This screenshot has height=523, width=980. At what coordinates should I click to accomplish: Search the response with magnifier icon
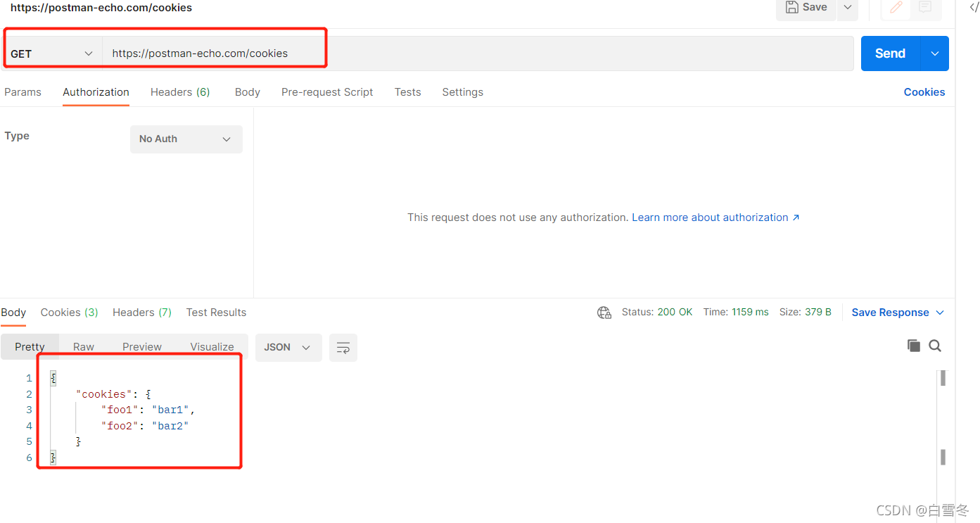tap(935, 346)
